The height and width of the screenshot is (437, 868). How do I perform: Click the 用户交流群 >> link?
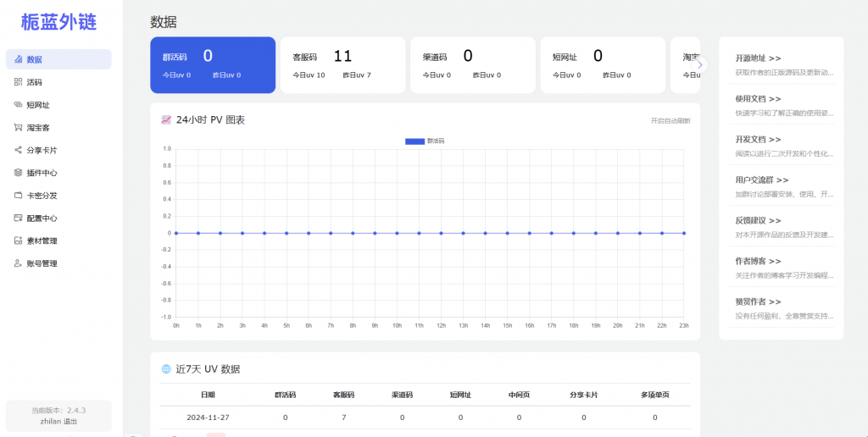point(762,180)
